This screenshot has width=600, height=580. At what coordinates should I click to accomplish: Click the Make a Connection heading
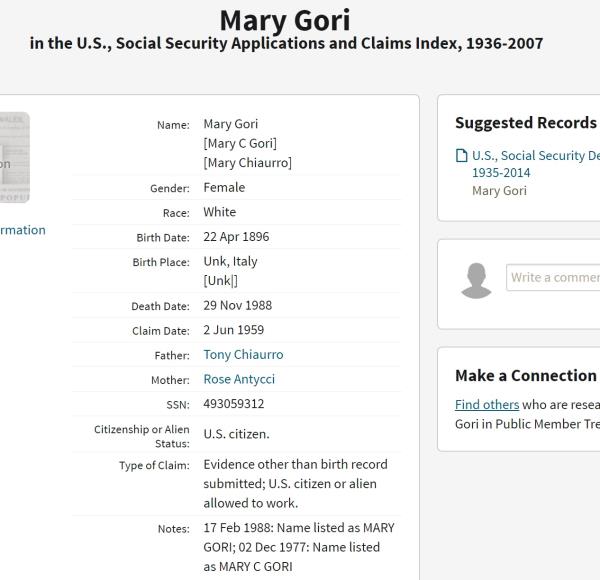[x=525, y=376]
